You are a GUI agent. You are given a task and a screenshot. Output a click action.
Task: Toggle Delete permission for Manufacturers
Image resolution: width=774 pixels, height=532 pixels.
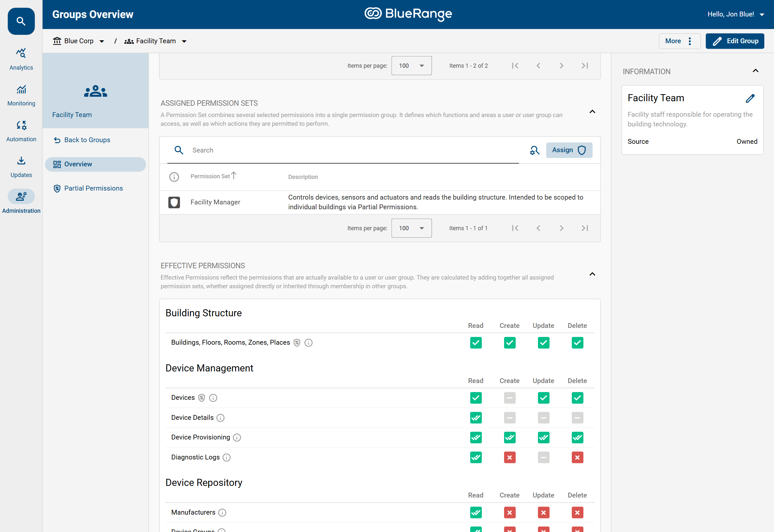click(577, 513)
